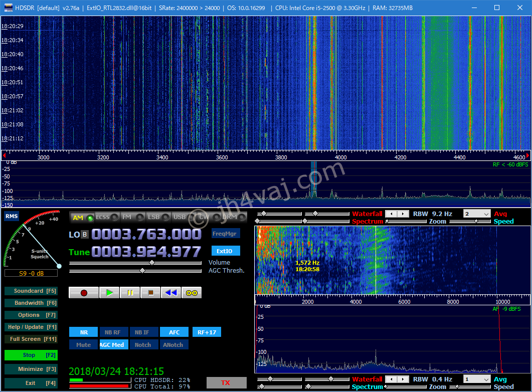This screenshot has height=392, width=532.
Task: Click the AGC Thresh. slider
Action: [x=135, y=271]
